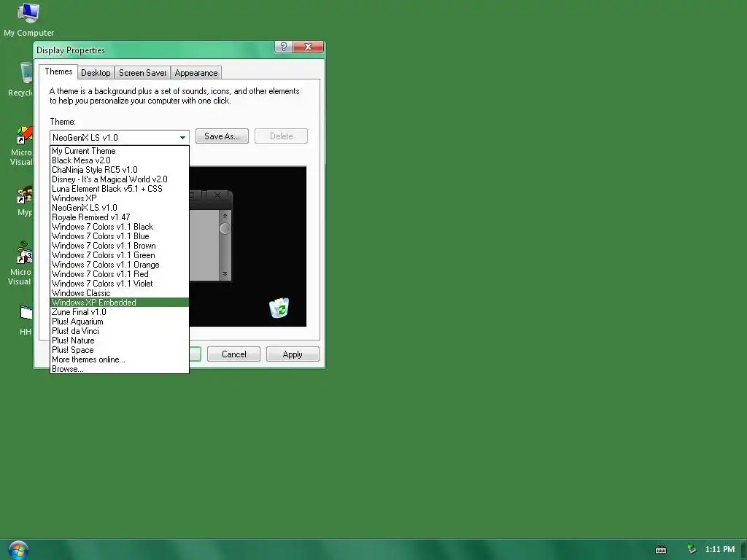The width and height of the screenshot is (747, 560).
Task: Click the Cancel button
Action: pos(234,354)
